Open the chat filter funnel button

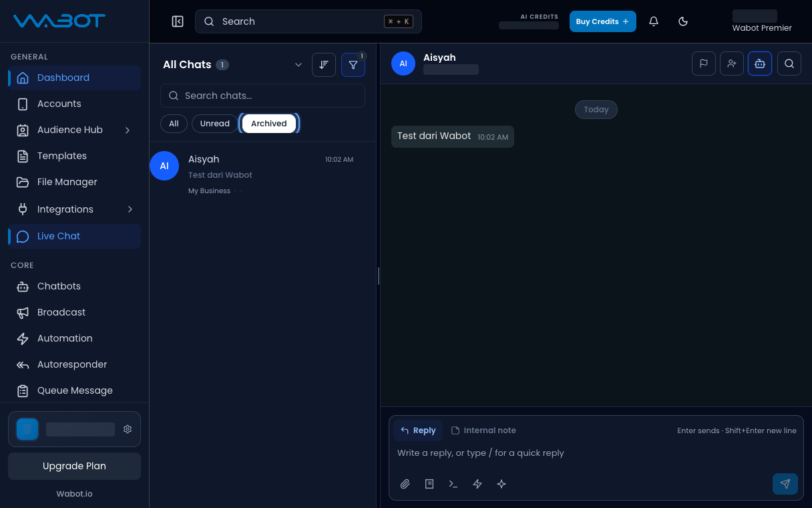tap(353, 65)
